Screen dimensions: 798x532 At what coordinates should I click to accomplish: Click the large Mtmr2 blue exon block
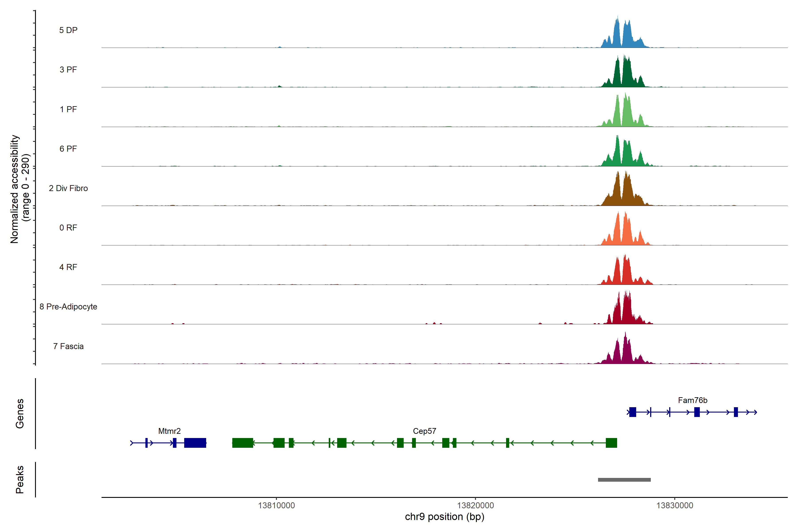click(x=195, y=443)
